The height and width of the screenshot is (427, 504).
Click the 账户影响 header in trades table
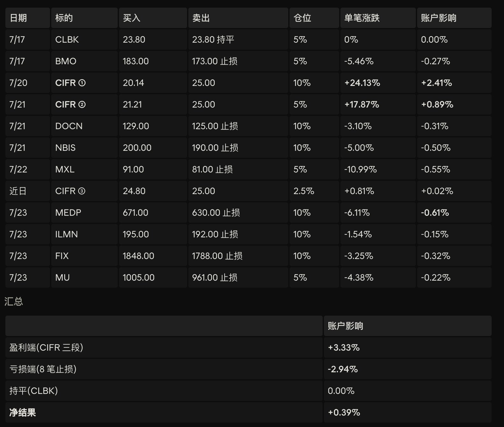click(x=454, y=18)
